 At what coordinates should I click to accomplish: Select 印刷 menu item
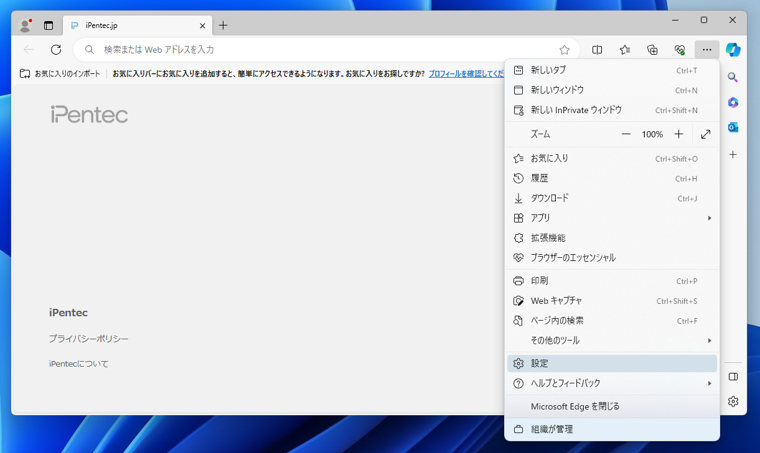click(x=612, y=281)
